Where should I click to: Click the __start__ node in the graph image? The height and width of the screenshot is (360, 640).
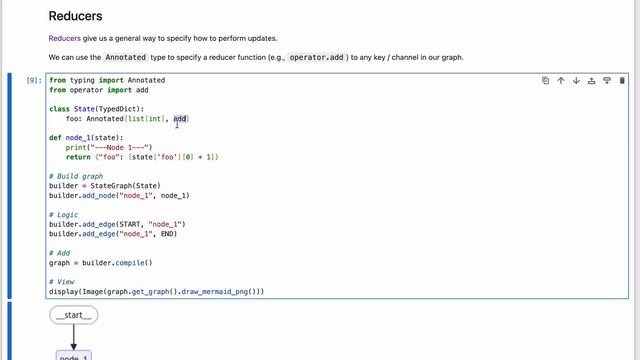73,315
